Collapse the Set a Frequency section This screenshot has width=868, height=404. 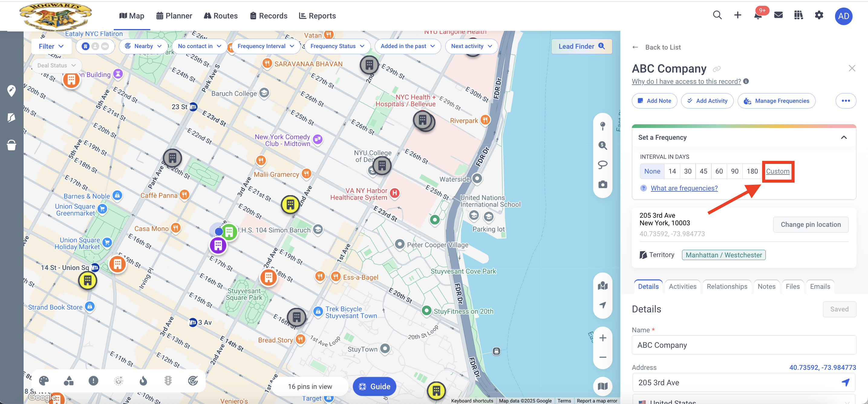click(x=844, y=137)
